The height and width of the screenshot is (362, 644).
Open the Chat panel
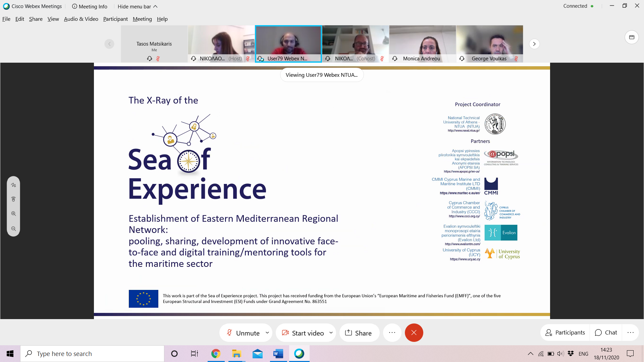(x=606, y=333)
